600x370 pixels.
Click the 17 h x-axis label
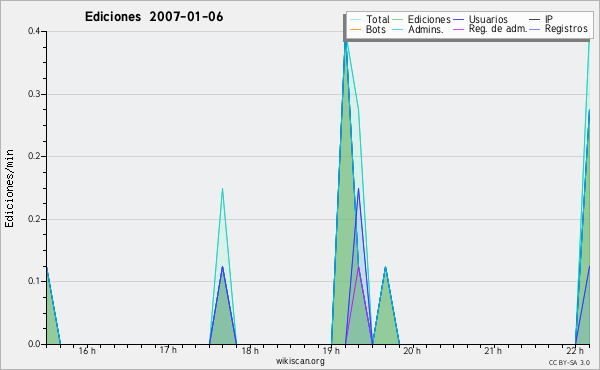click(168, 350)
